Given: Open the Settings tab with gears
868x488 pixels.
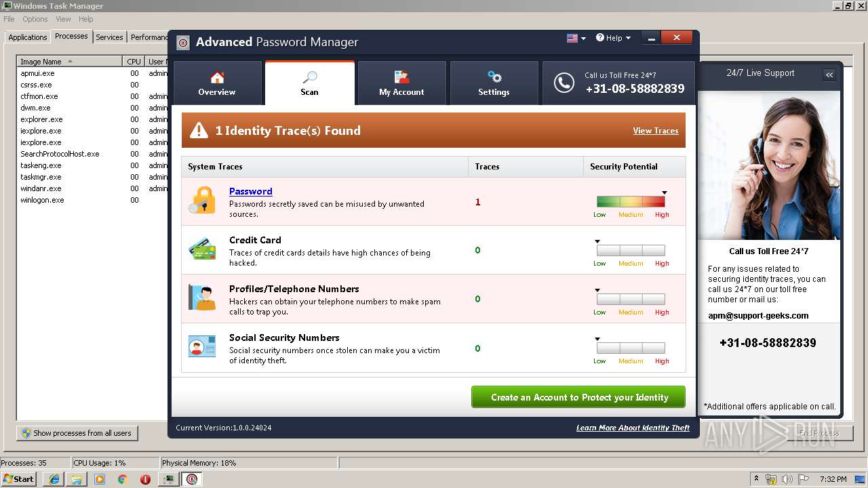Looking at the screenshot, I should click(x=494, y=83).
